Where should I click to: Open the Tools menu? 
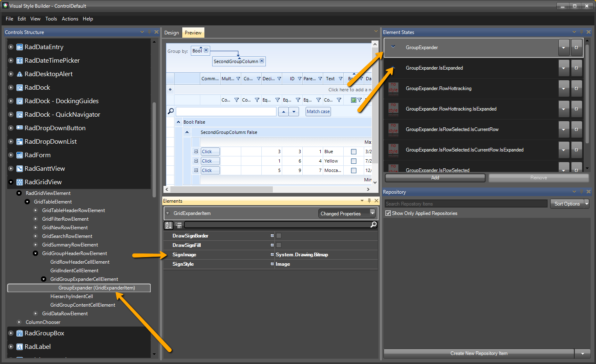(x=51, y=19)
